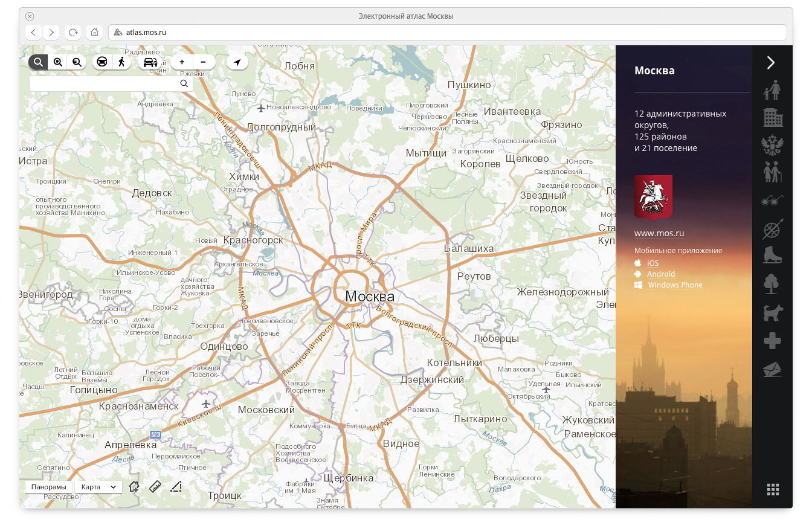The width and height of the screenshot is (812, 531).
Task: Switch to Панорамы view
Action: pos(48,487)
